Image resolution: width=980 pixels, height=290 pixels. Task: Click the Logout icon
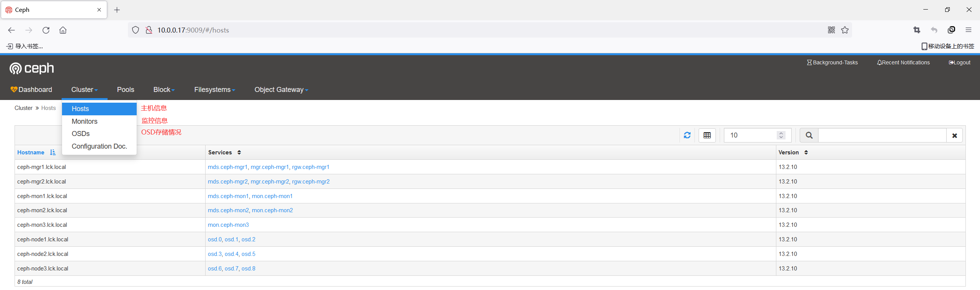coord(959,62)
